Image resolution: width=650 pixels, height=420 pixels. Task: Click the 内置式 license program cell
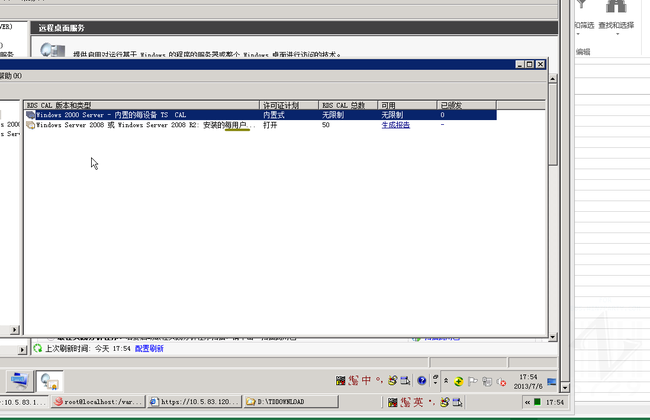(274, 115)
